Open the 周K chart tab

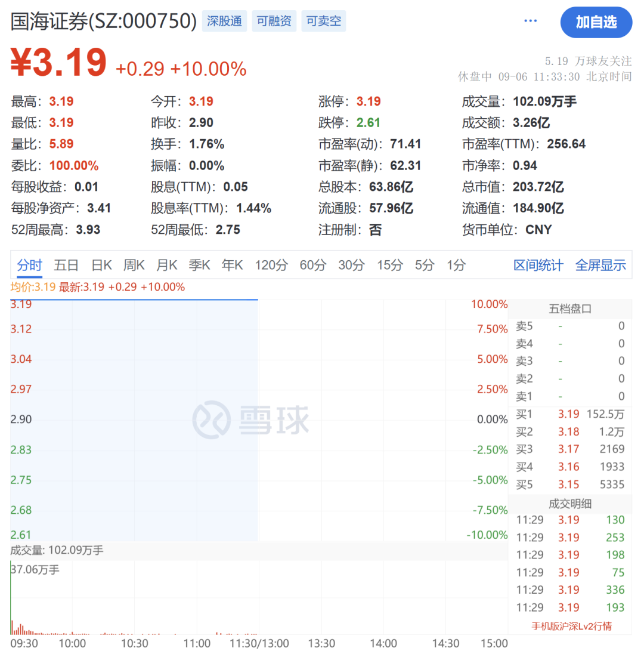coord(134,266)
